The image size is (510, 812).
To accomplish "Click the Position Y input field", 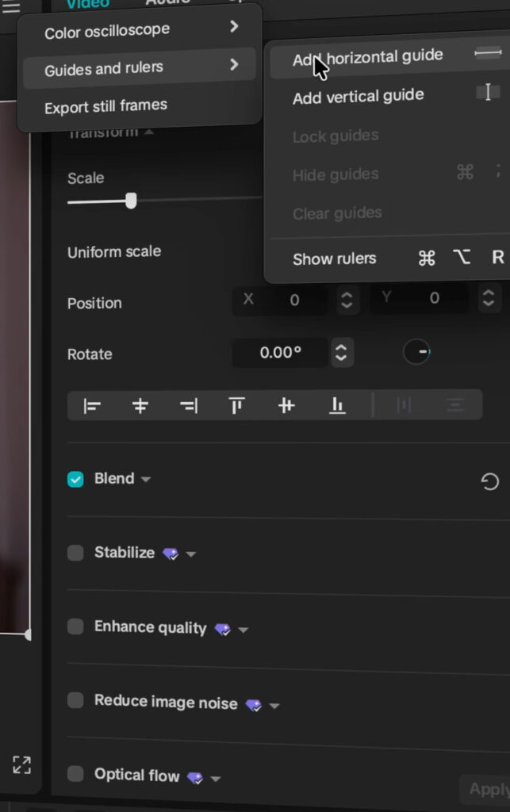I will (x=420, y=298).
